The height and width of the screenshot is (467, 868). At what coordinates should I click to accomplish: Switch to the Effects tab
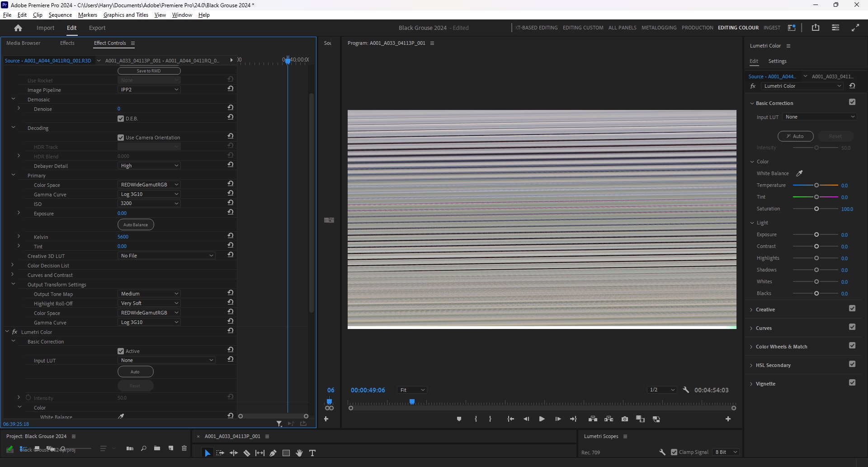pos(67,43)
